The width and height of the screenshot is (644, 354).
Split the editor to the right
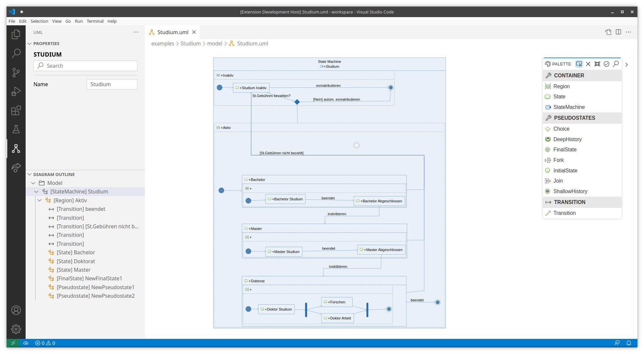point(618,32)
